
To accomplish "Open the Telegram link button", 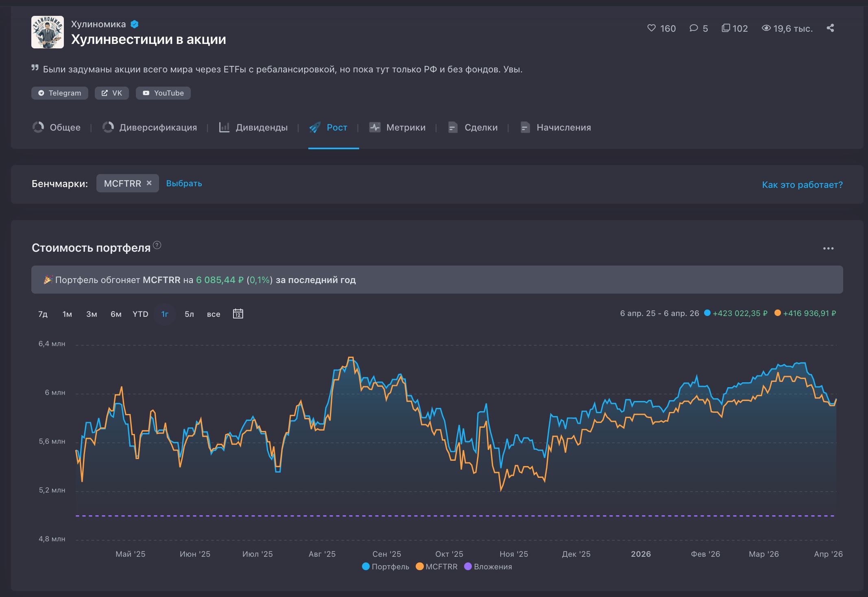I will (x=60, y=93).
